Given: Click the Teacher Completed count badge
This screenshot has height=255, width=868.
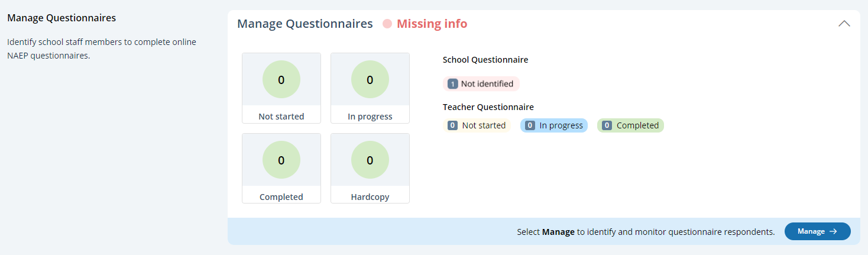Looking at the screenshot, I should click(607, 125).
